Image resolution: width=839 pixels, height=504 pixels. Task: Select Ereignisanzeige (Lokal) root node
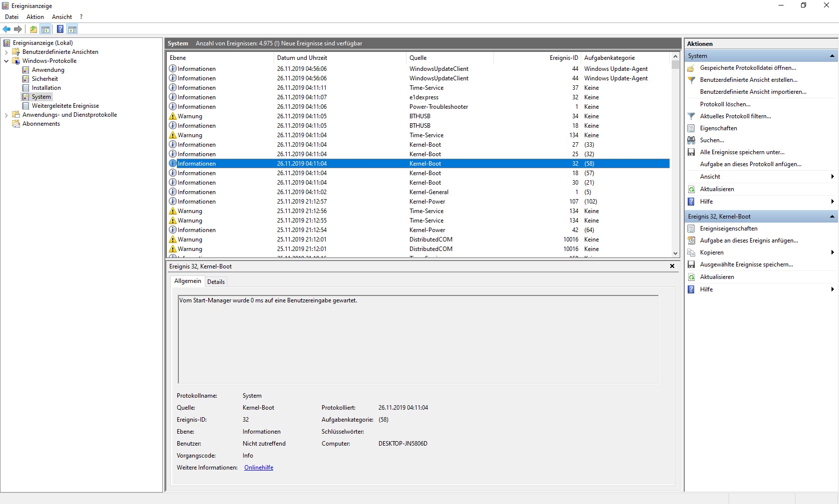tap(43, 43)
